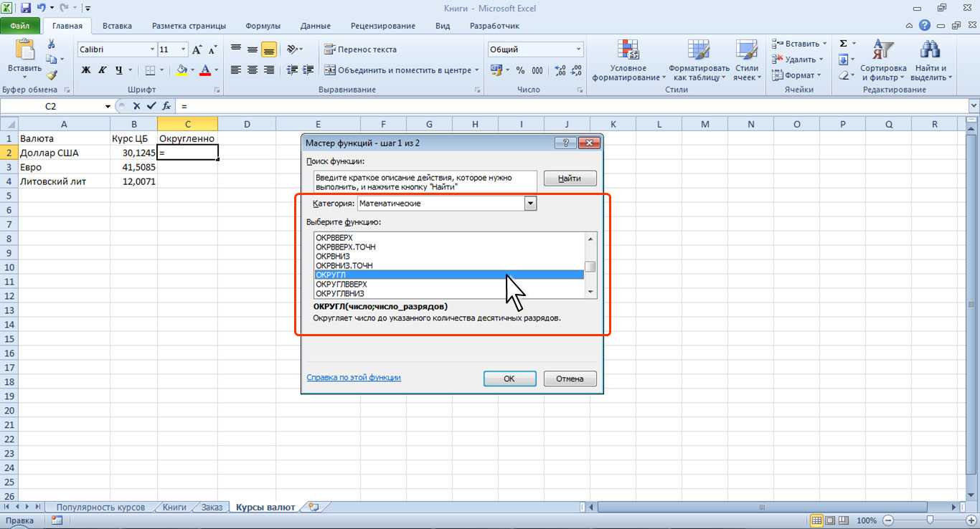Click the AutoSum sigma icon

(844, 44)
